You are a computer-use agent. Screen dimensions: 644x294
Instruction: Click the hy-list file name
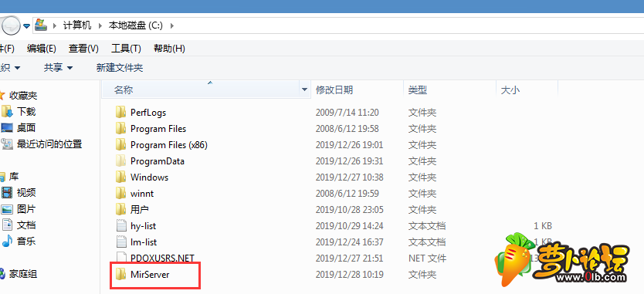144,226
